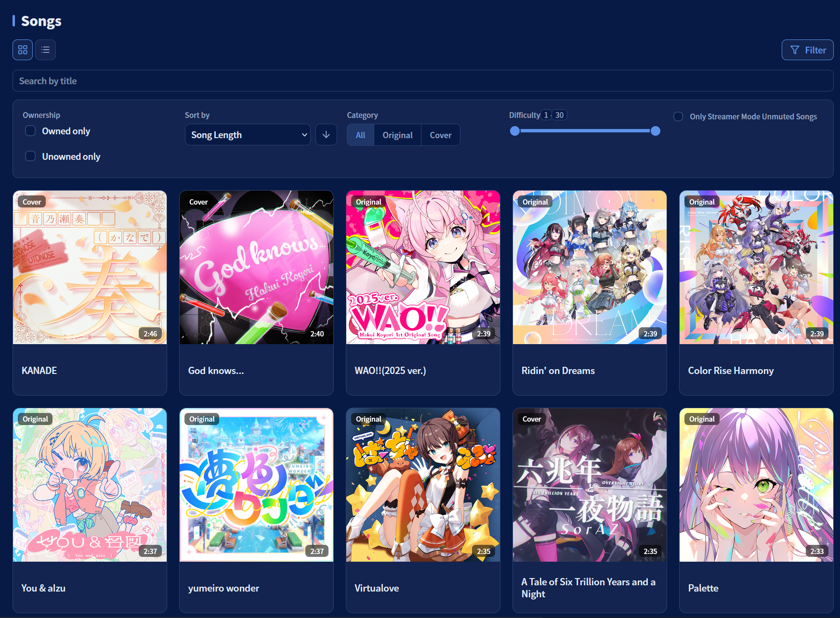Open the Filter panel
This screenshot has width=840, height=618.
(807, 50)
